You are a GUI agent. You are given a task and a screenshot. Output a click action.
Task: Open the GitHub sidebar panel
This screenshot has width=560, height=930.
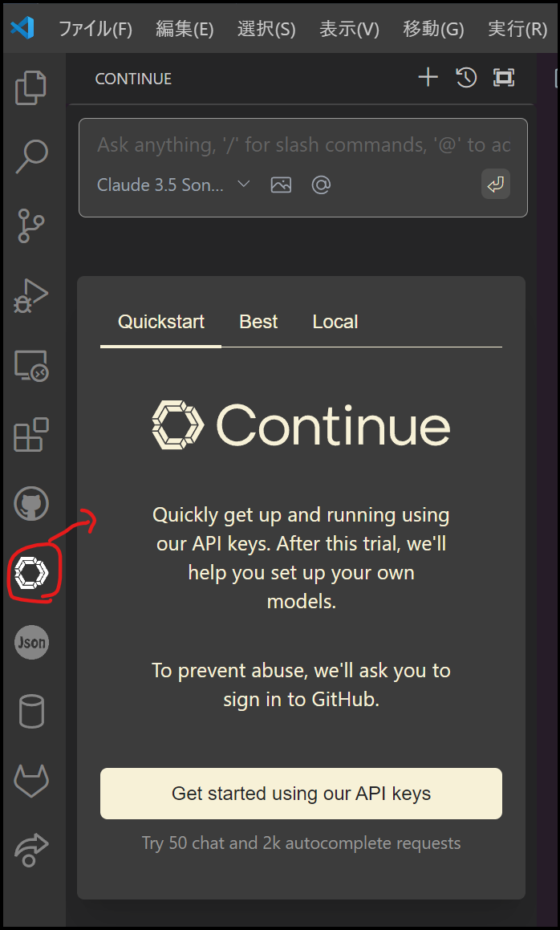(30, 504)
